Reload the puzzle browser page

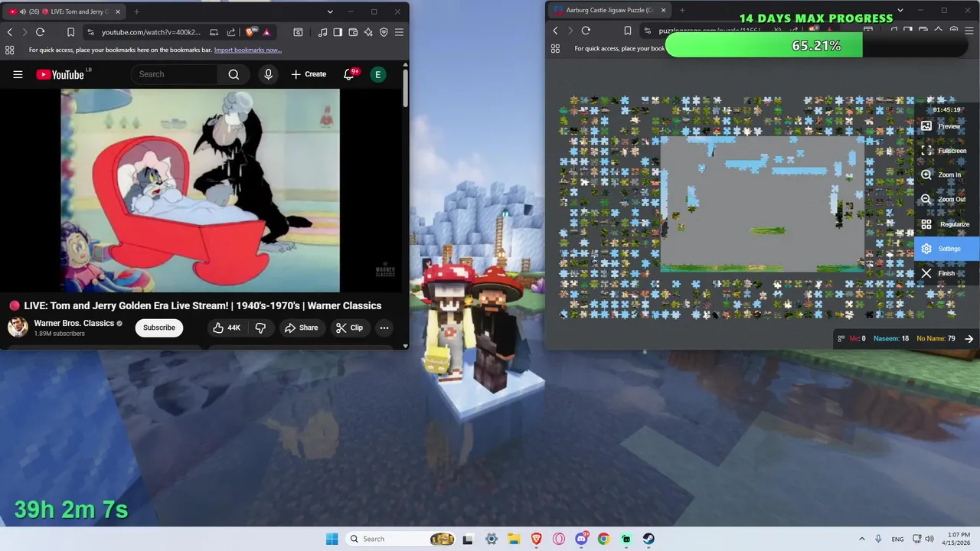pyautogui.click(x=586, y=31)
